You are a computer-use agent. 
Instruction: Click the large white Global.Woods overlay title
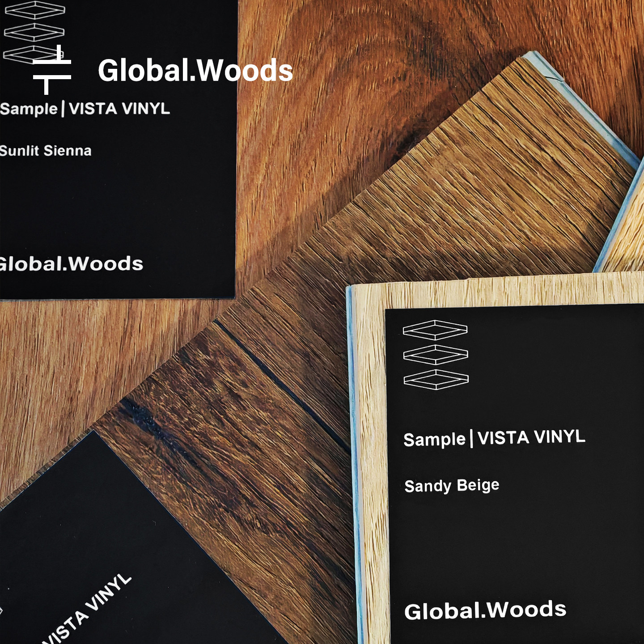(195, 71)
